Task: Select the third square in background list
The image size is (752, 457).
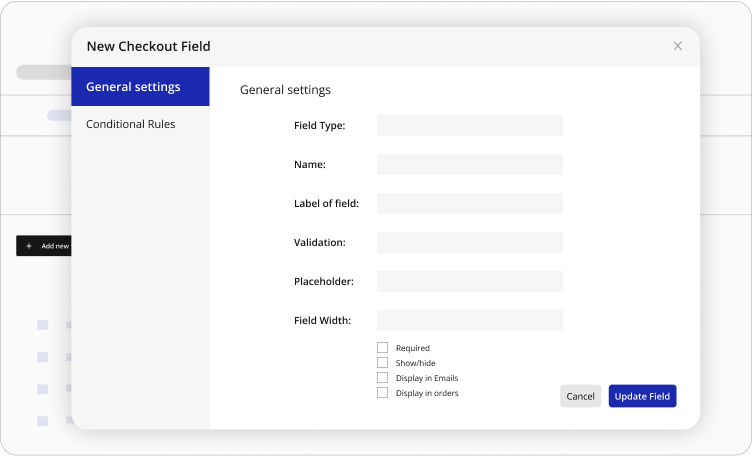Action: (42, 389)
